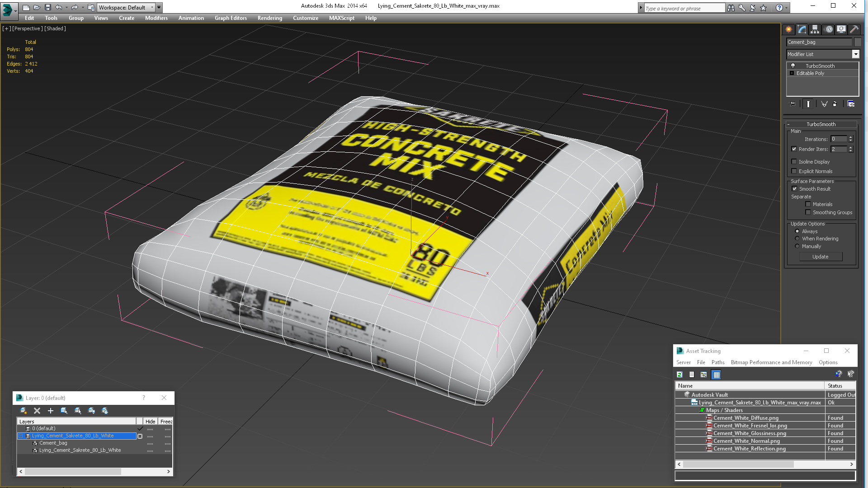Open the Utilities hammer panel tab
The height and width of the screenshot is (488, 868).
(854, 29)
